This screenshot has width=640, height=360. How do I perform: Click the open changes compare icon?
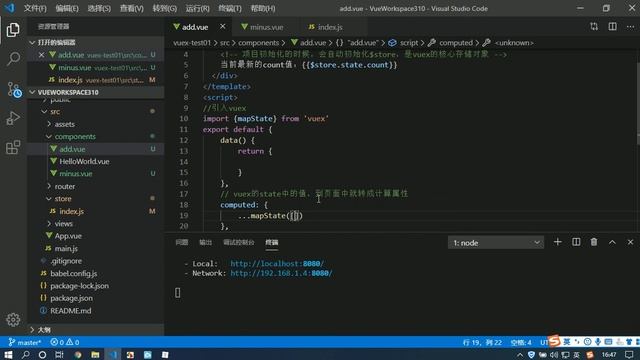tap(594, 27)
